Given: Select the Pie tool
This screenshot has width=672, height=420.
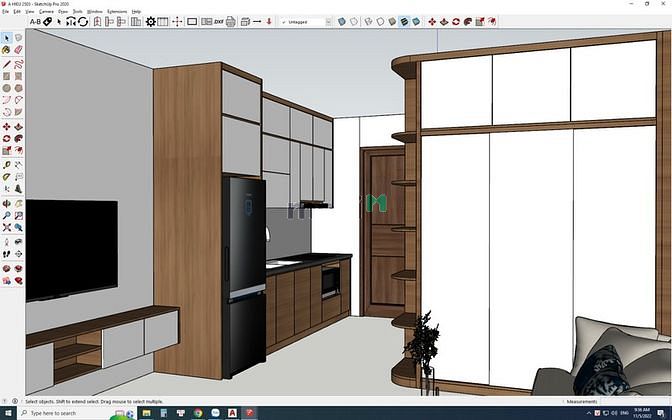Looking at the screenshot, I should pyautogui.click(x=18, y=112).
